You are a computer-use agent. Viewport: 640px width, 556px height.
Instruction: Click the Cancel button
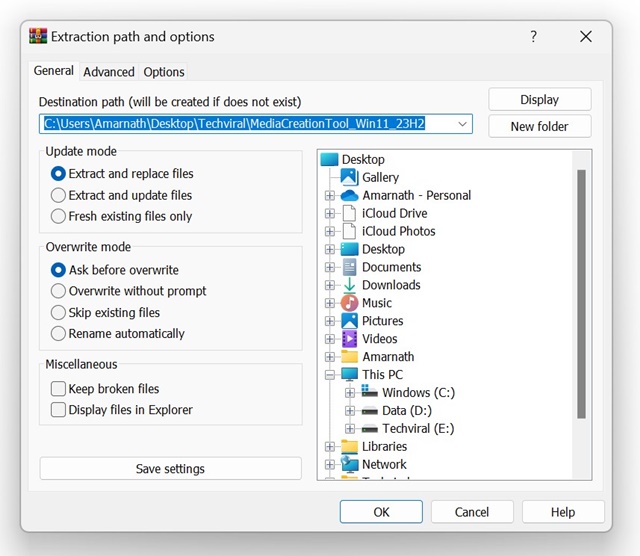point(472,512)
